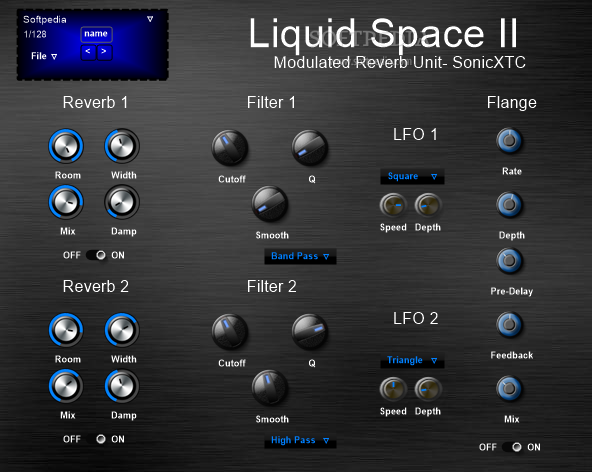Image resolution: width=592 pixels, height=472 pixels.
Task: Click the Reverb 2 Mix knob
Action: pyautogui.click(x=66, y=386)
